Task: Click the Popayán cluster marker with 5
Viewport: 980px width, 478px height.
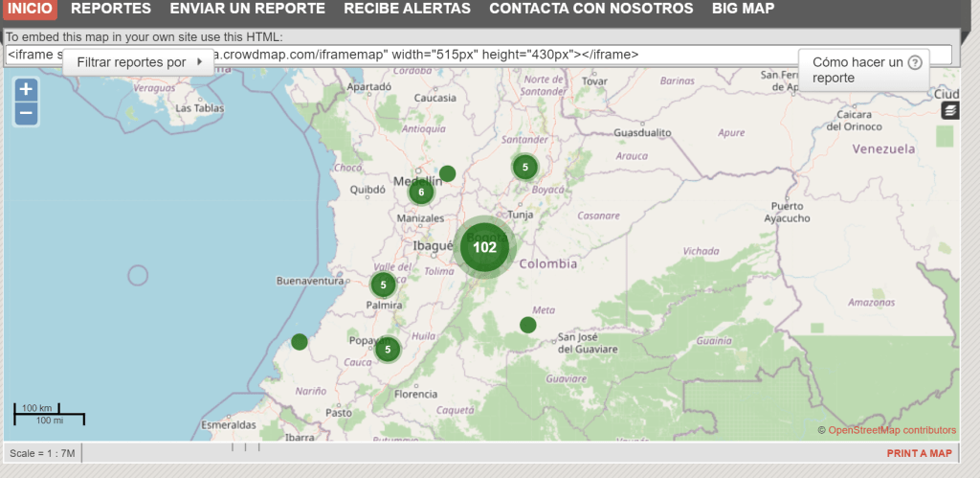Action: [x=387, y=350]
